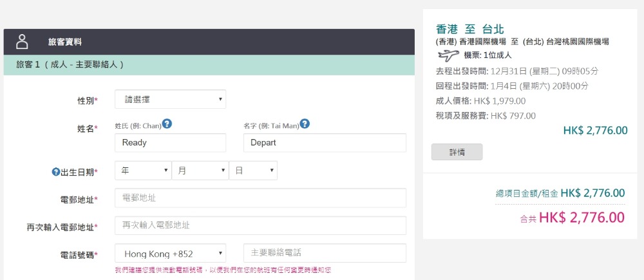644x280 pixels.
Task: Click the help icon before 出生日期
Action: 55,171
